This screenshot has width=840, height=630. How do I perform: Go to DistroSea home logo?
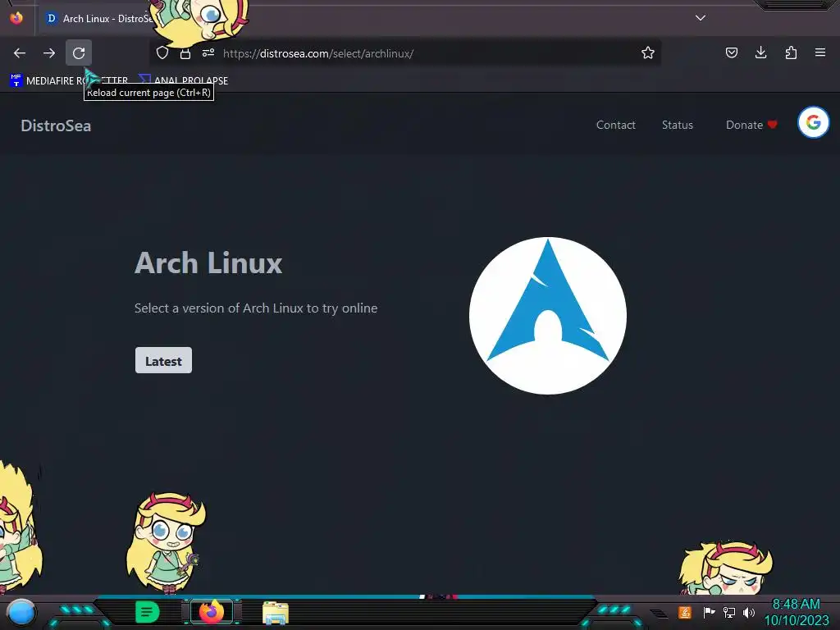coord(56,126)
